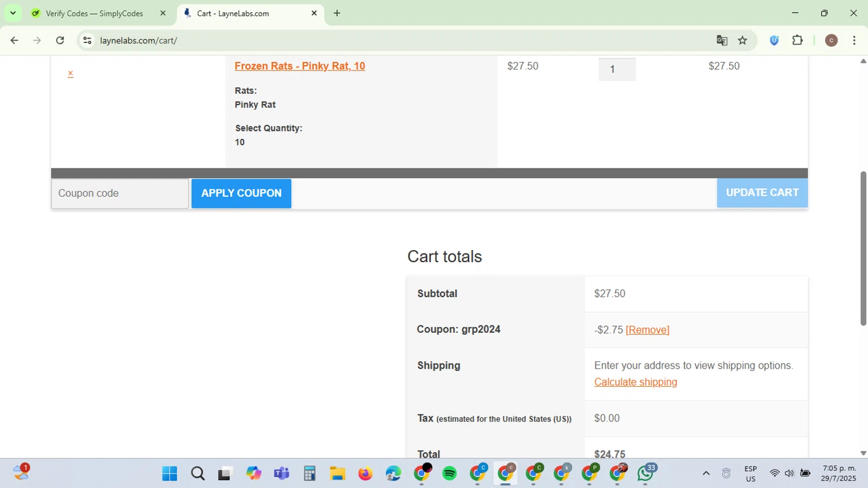Go back to previous page

(14, 41)
